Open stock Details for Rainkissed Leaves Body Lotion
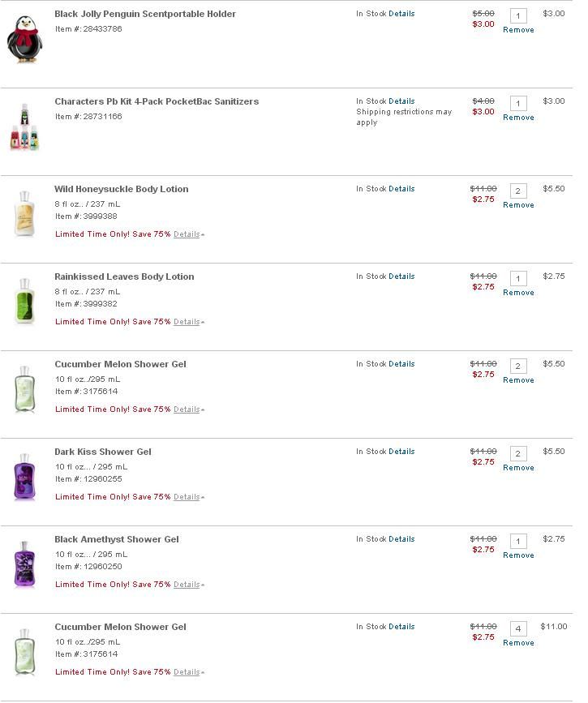Viewport: 588px width, 703px height. coord(401,276)
